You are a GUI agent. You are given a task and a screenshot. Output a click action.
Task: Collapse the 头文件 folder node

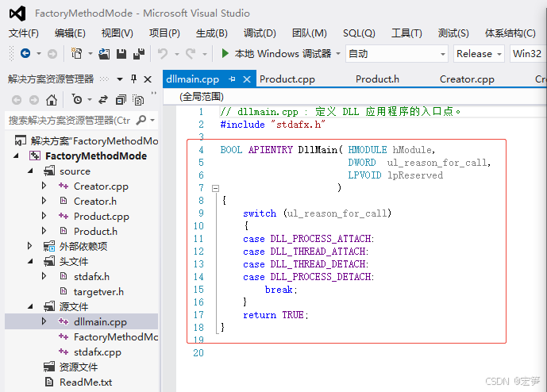[x=30, y=261]
